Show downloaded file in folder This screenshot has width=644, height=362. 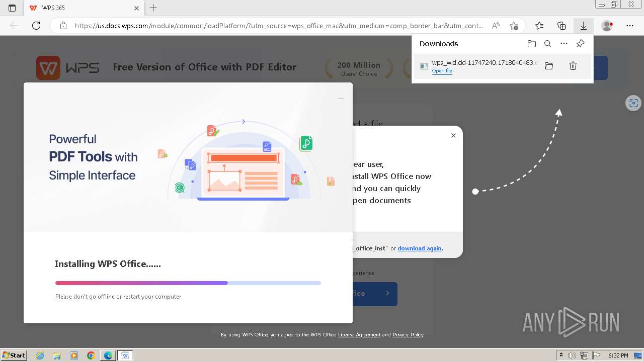549,66
